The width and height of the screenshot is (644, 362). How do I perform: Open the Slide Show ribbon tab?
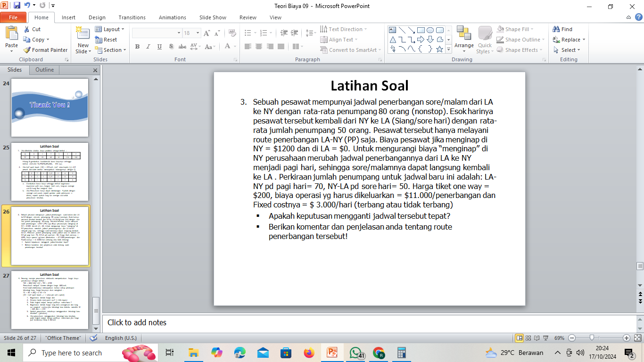point(213,17)
